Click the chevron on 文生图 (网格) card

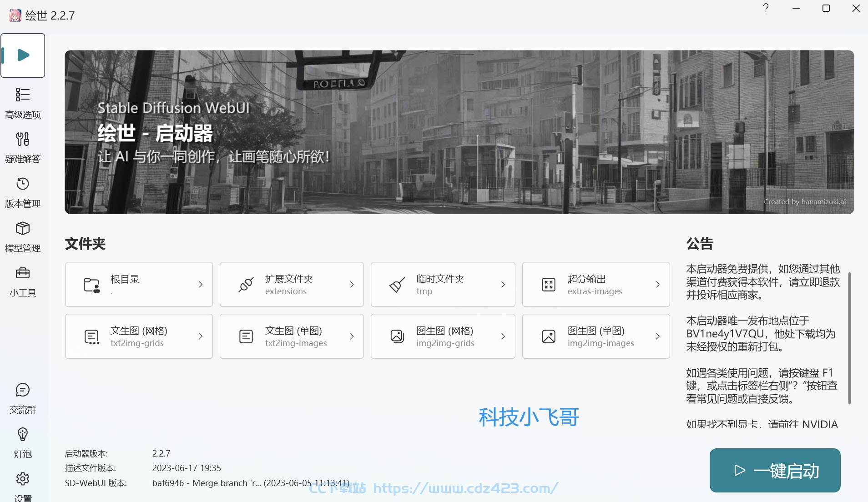pyautogui.click(x=201, y=336)
